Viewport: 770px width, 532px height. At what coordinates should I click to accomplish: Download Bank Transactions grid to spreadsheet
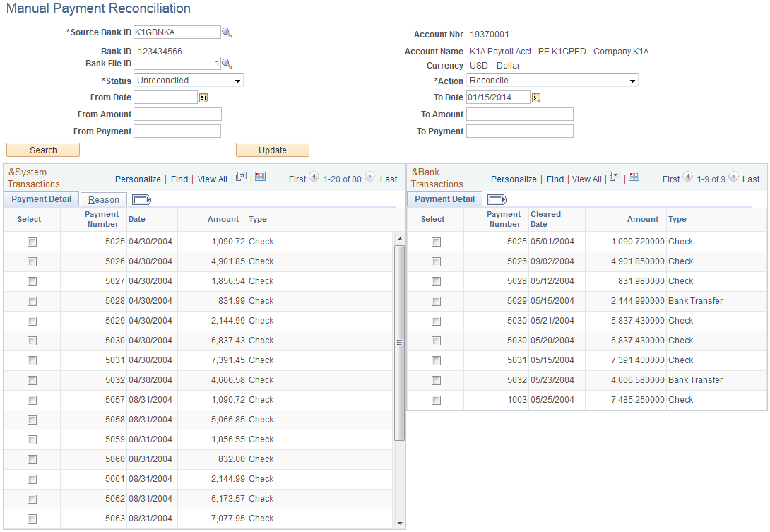(634, 177)
